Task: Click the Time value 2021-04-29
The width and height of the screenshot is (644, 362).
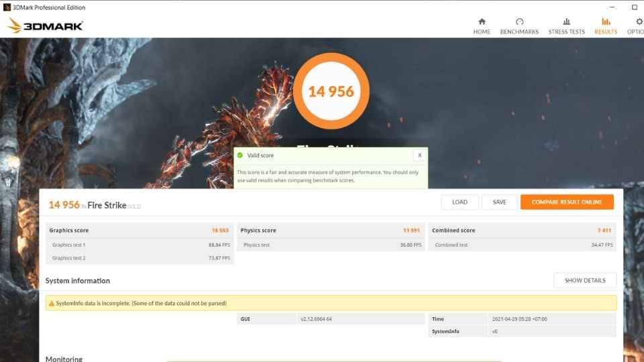Action: (x=519, y=319)
